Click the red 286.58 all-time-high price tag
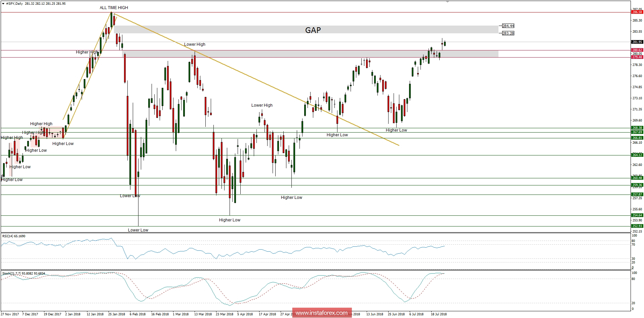 (x=637, y=12)
